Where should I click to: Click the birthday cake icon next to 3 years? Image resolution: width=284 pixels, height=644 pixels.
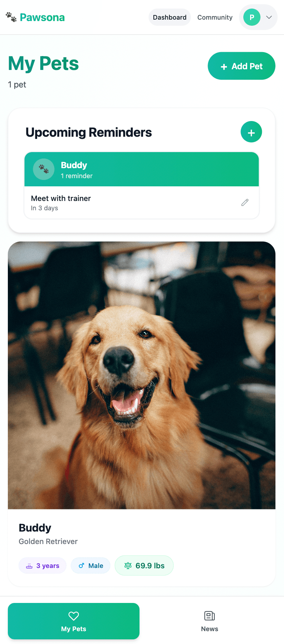(x=29, y=566)
